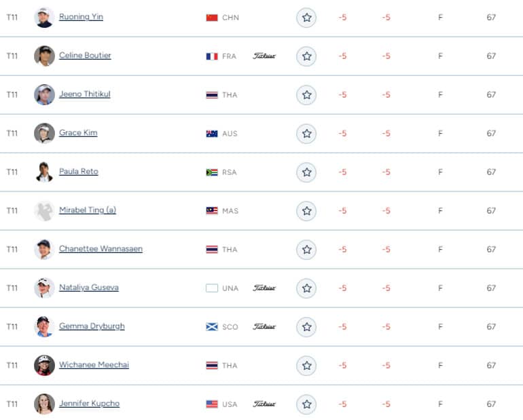Click Mirabel Ting's star favorite icon
Image resolution: width=523 pixels, height=420 pixels.
(x=306, y=211)
